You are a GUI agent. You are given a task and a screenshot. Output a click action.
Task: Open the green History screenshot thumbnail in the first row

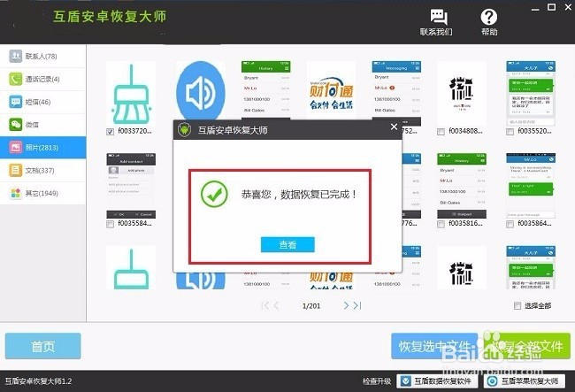pos(266,90)
